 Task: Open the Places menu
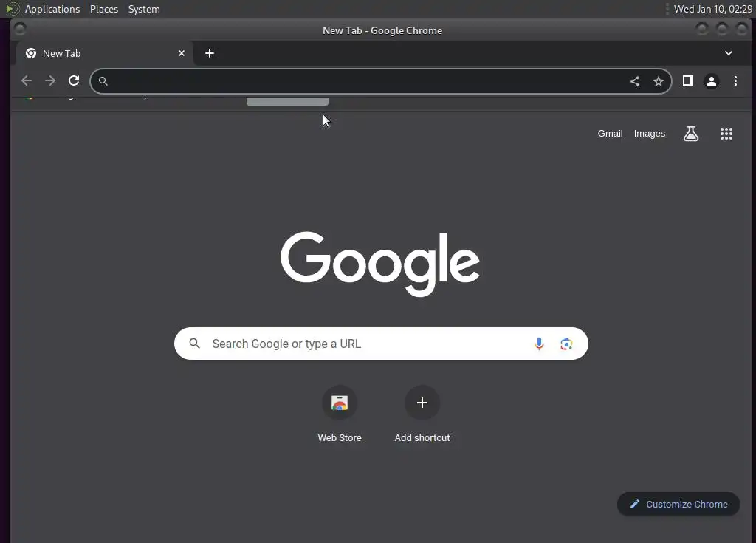103,9
